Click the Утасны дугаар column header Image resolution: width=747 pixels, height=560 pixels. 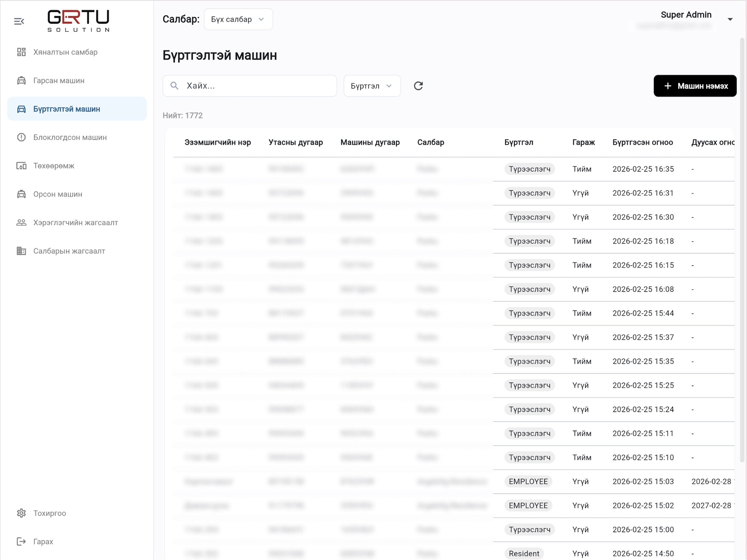point(296,142)
